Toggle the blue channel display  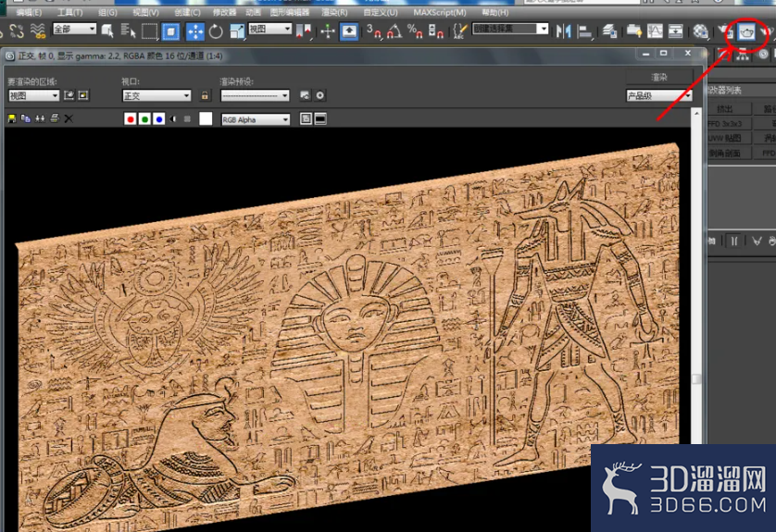pos(159,119)
